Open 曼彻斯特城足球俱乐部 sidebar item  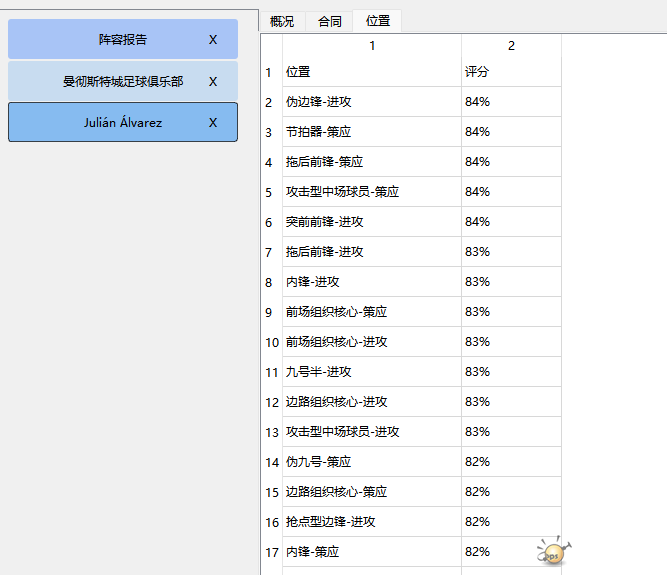122,82
